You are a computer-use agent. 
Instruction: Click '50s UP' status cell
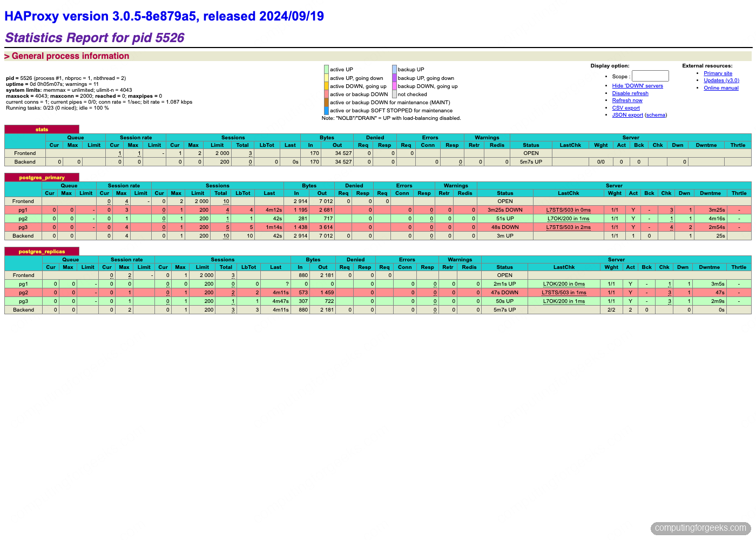(x=504, y=301)
